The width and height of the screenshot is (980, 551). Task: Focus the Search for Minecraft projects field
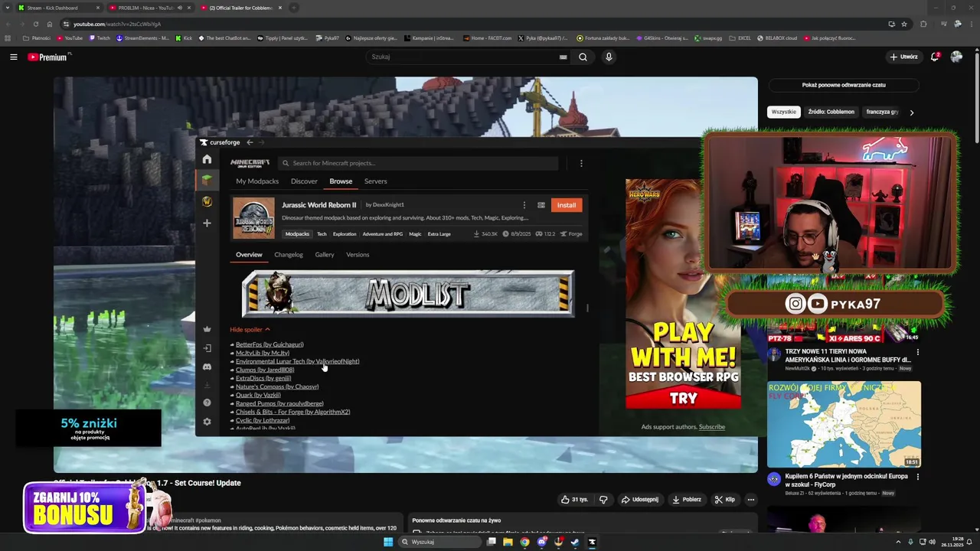(417, 163)
